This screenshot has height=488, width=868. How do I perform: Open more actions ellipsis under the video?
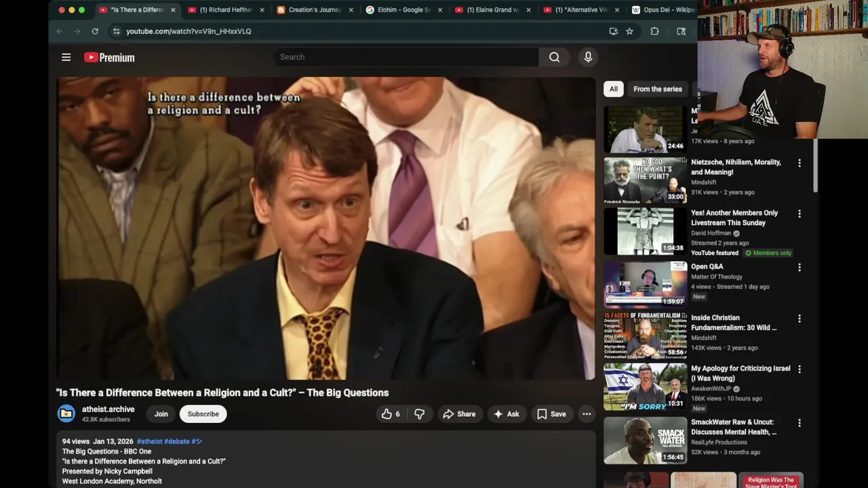587,414
